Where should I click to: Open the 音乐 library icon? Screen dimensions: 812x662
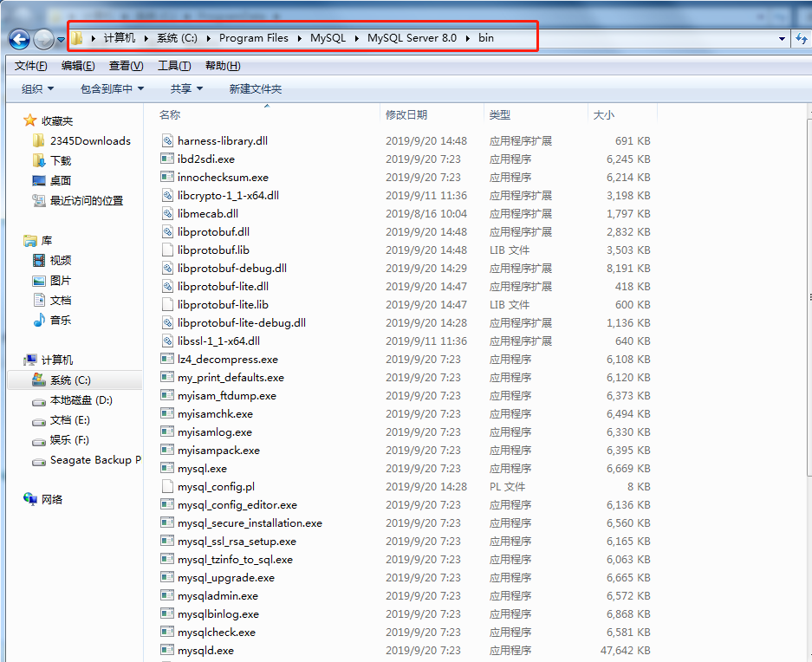[39, 320]
